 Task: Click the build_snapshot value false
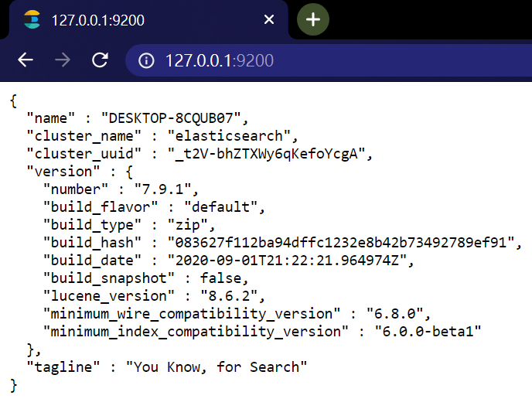pyautogui.click(x=220, y=278)
